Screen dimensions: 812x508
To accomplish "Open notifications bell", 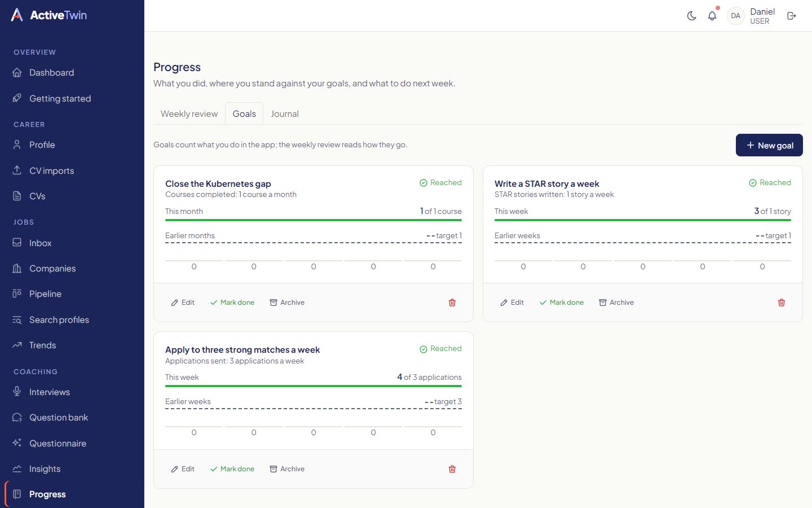I will click(712, 16).
